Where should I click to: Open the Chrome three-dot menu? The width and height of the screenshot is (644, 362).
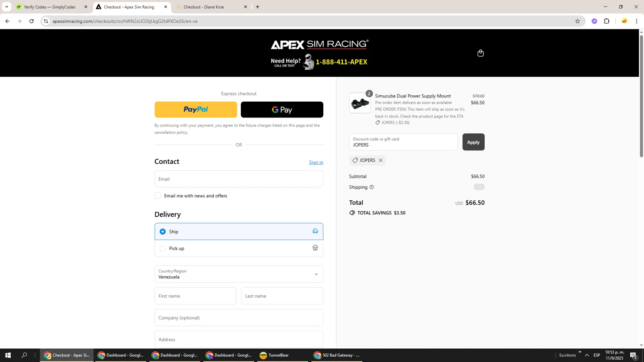click(x=636, y=21)
